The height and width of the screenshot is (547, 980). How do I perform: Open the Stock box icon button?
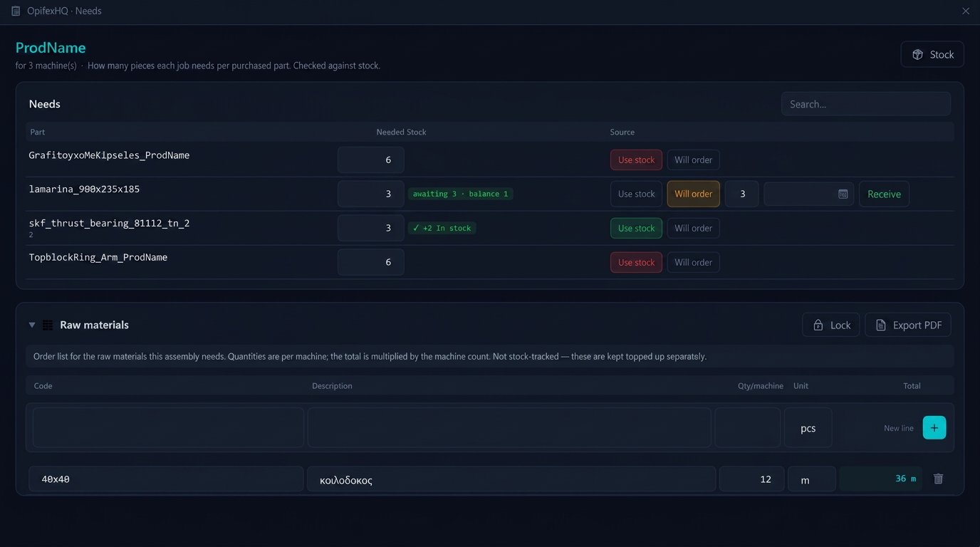pyautogui.click(x=917, y=54)
